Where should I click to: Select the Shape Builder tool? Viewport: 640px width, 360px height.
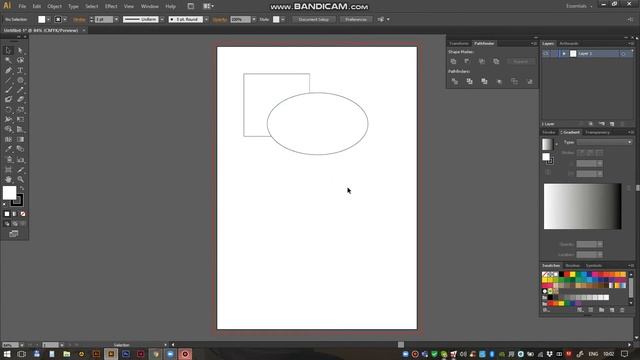pyautogui.click(x=8, y=129)
